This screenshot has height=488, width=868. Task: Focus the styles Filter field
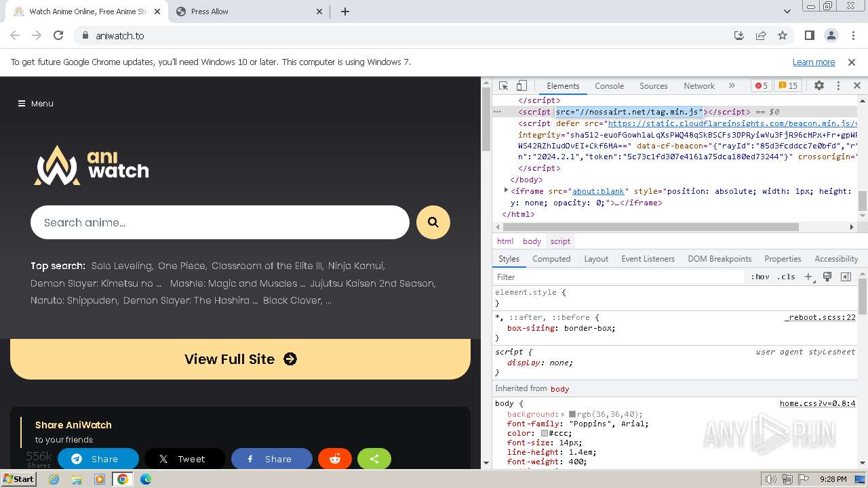click(x=618, y=277)
